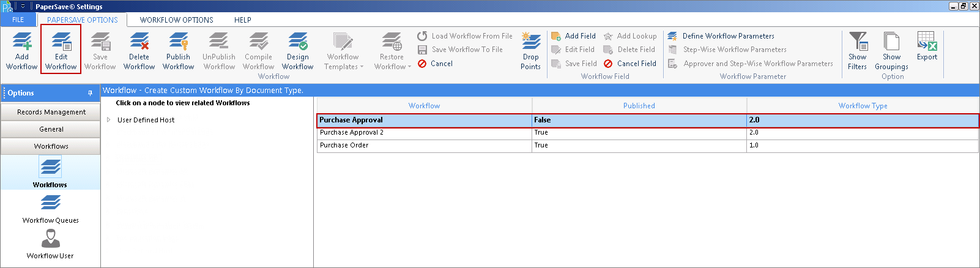980x268 pixels.
Task: Click the Add Workflow icon
Action: [x=21, y=50]
